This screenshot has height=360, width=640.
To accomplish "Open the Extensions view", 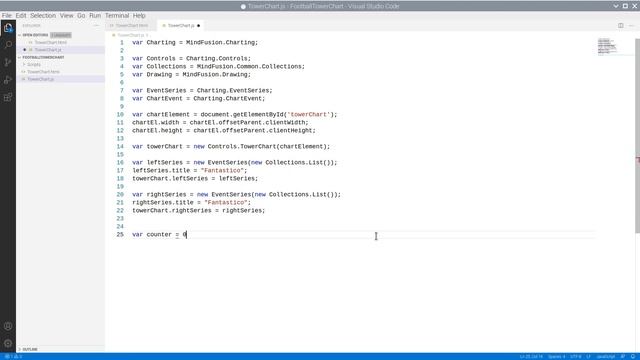I will coord(8,97).
